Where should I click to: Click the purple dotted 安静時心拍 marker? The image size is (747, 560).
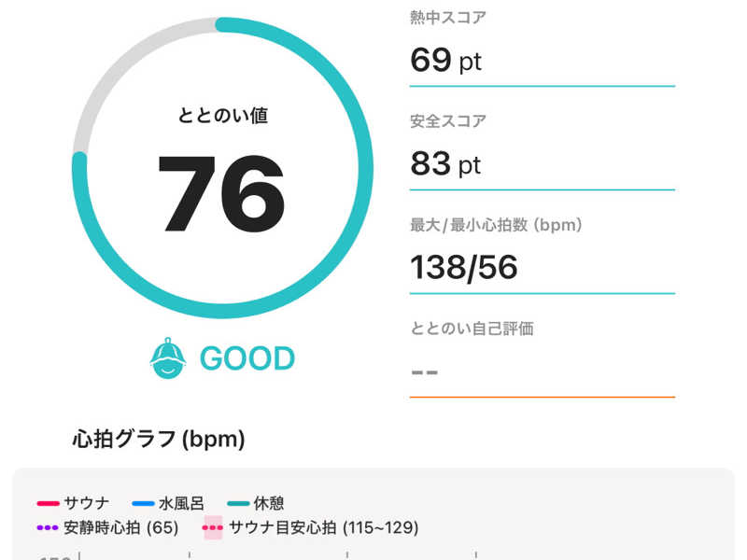coord(48,527)
